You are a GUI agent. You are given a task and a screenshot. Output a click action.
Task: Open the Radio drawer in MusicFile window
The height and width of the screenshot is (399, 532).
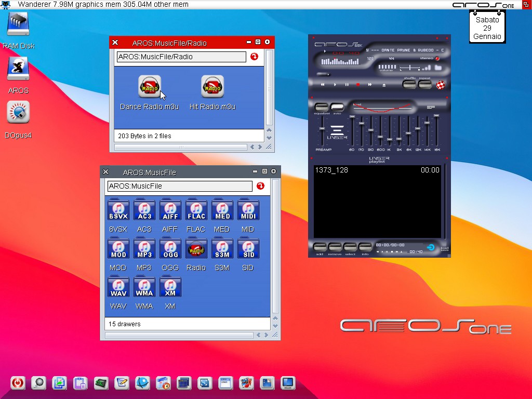[196, 249]
